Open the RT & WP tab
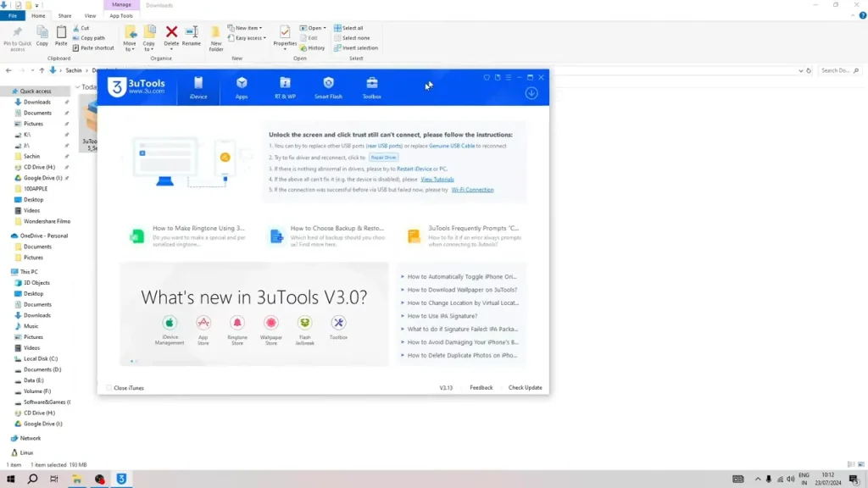The width and height of the screenshot is (868, 488). 285,88
